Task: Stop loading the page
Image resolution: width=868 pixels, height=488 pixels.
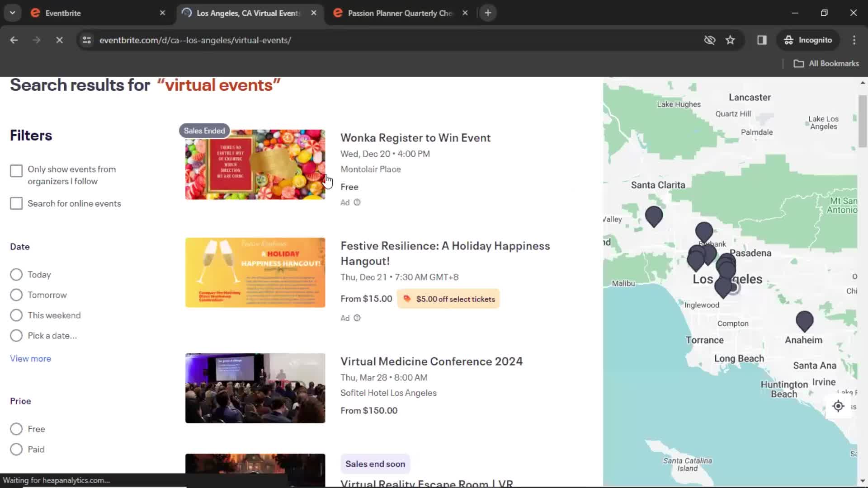Action: click(59, 40)
